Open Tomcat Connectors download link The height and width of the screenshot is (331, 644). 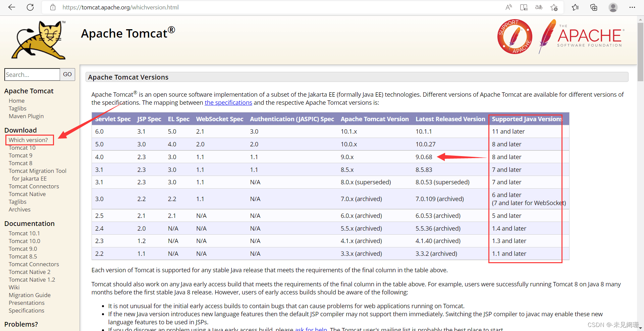click(34, 186)
